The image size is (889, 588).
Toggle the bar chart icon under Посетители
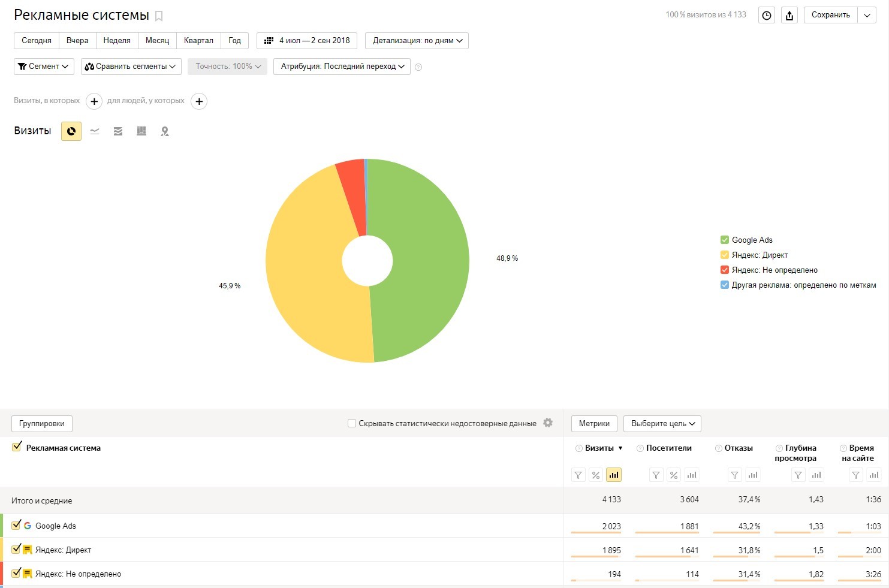click(x=692, y=475)
